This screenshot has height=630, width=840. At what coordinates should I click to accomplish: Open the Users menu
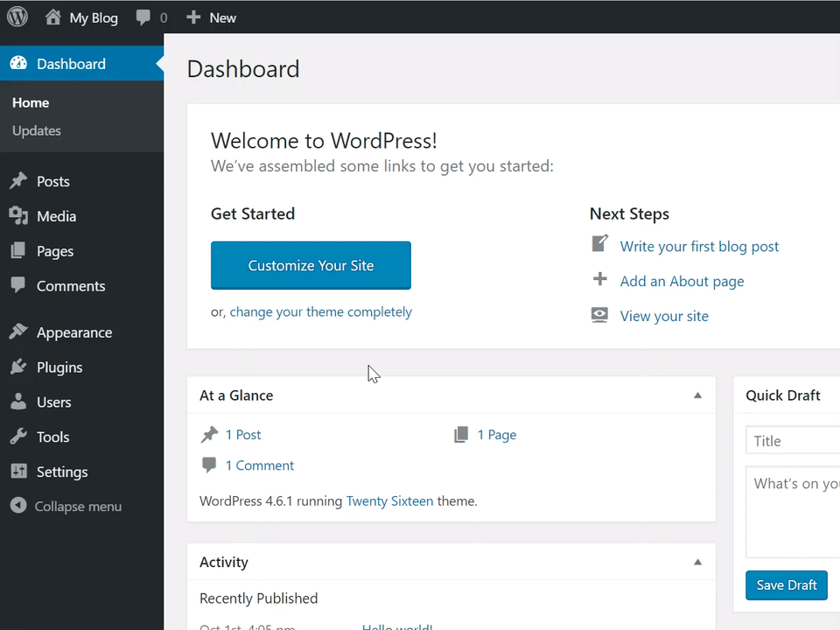53,402
